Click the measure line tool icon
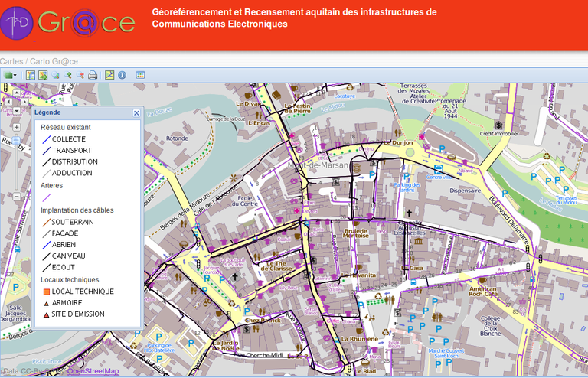This screenshot has height=378, width=588. pos(109,75)
